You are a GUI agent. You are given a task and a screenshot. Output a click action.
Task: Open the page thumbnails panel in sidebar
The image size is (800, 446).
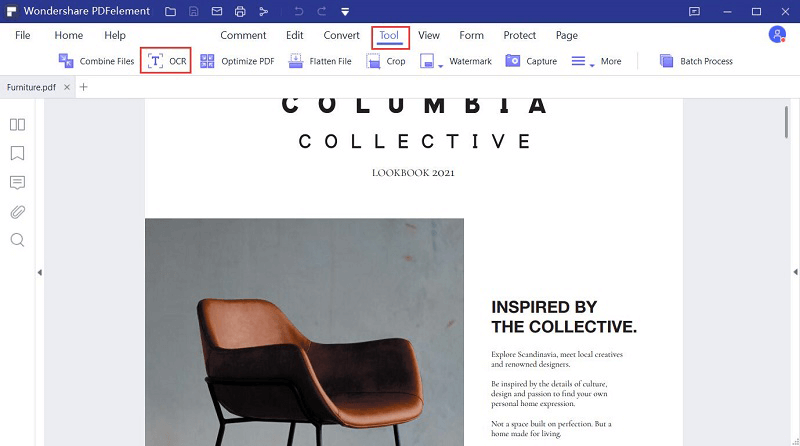[17, 125]
